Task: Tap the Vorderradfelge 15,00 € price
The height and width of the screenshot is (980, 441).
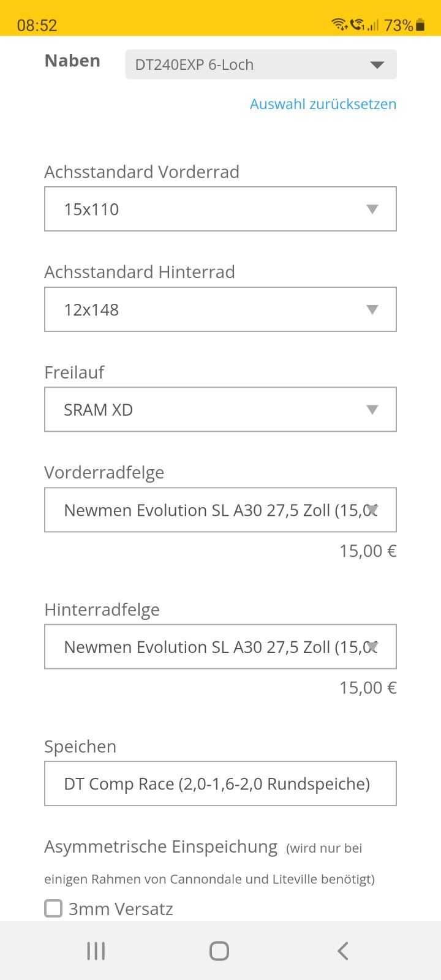Action: click(x=367, y=551)
